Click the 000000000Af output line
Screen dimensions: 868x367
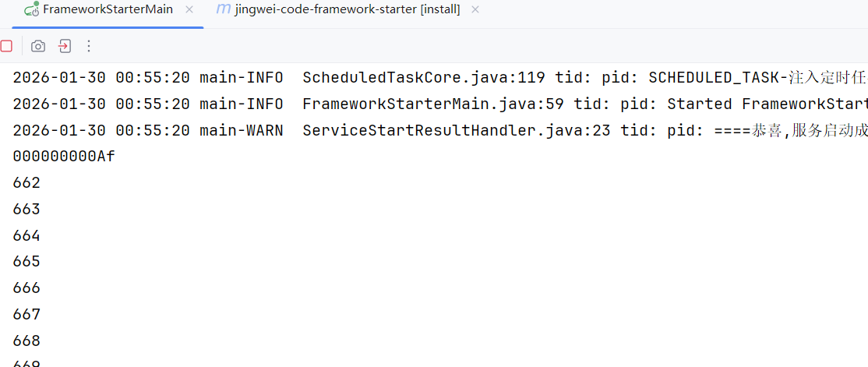click(x=64, y=157)
